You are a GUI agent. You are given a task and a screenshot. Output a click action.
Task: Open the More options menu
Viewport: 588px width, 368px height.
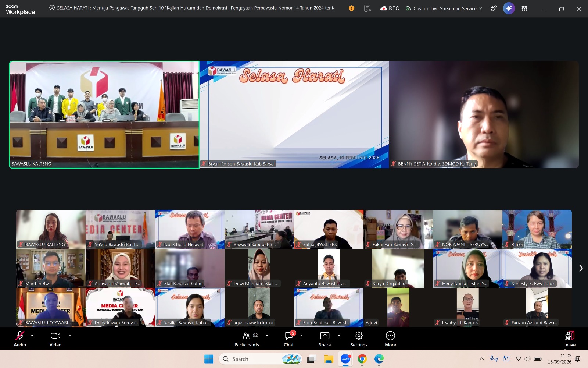[390, 339]
